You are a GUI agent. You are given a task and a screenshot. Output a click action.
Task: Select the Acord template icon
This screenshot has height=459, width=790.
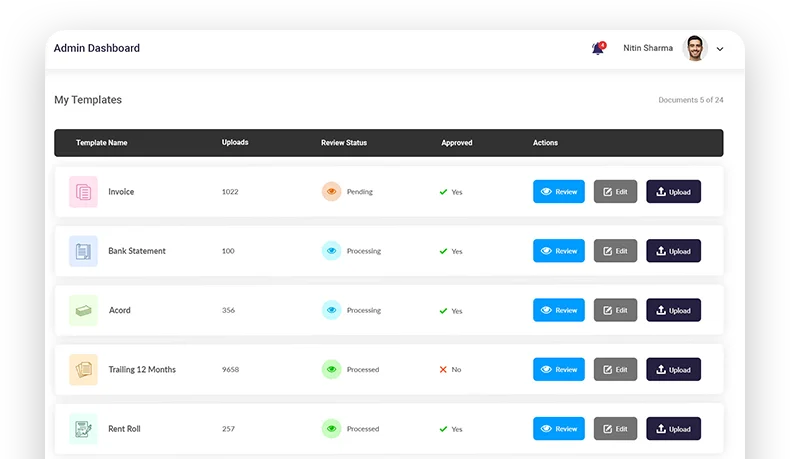83,310
